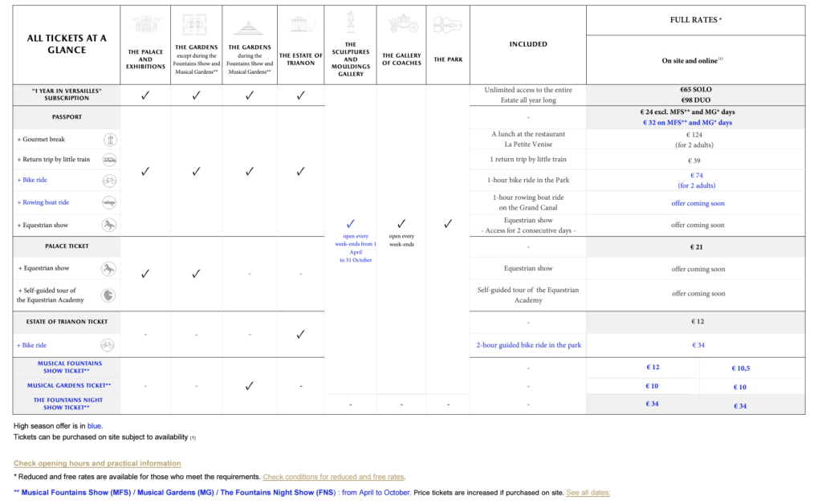Click the checkmark under Gallery of Coaches
The height and width of the screenshot is (504, 822).
tap(401, 224)
